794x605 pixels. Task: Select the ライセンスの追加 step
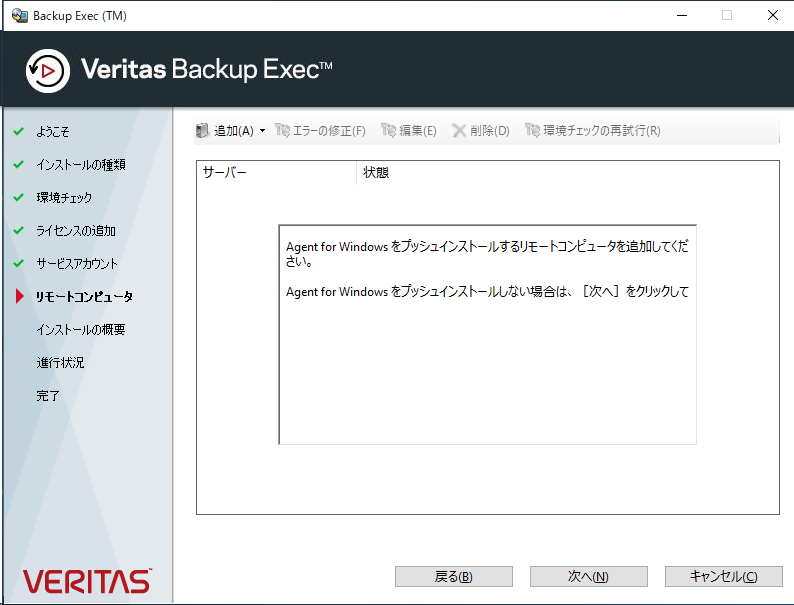click(76, 231)
